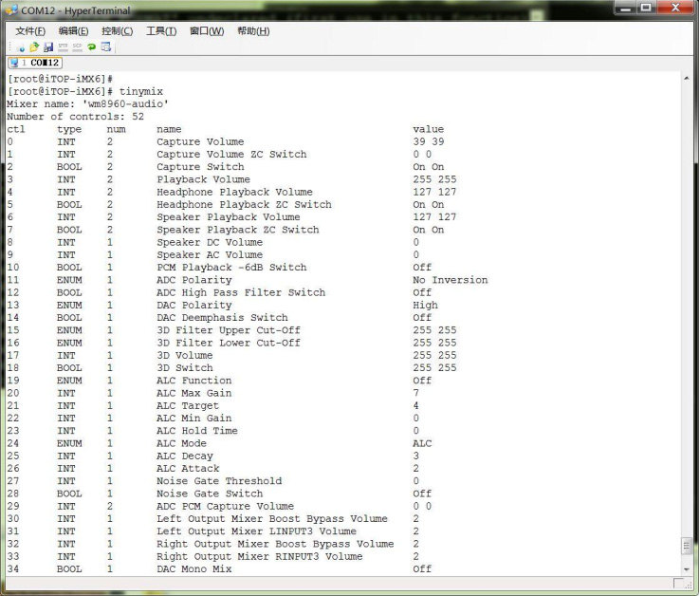Click the 'ALC Hold Time' row name
This screenshot has width=700, height=596.
click(x=197, y=431)
